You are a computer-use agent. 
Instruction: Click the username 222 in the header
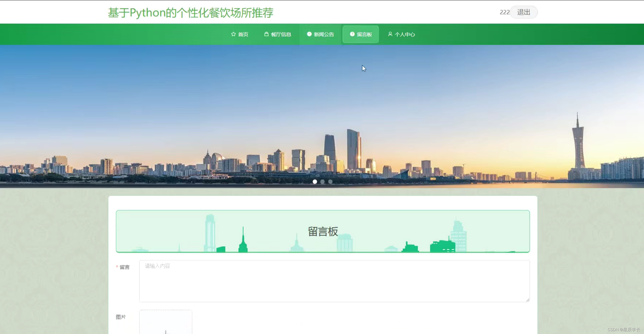point(504,12)
